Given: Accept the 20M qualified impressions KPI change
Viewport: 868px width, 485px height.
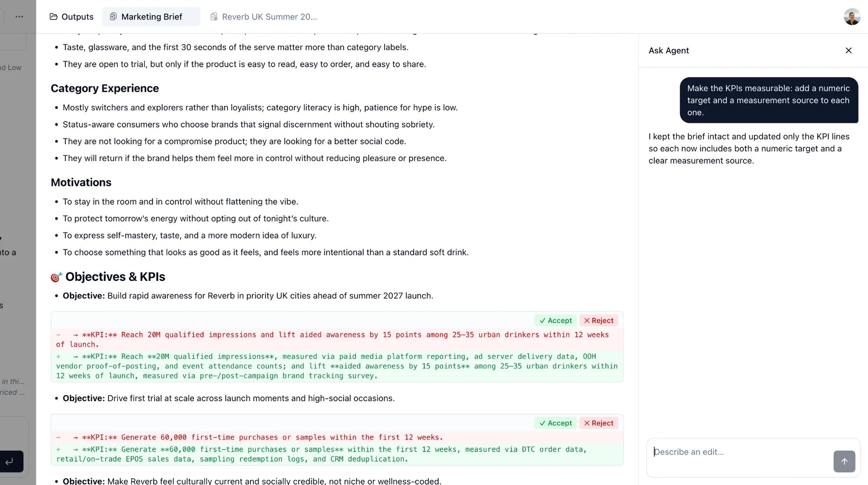Looking at the screenshot, I should tap(556, 320).
